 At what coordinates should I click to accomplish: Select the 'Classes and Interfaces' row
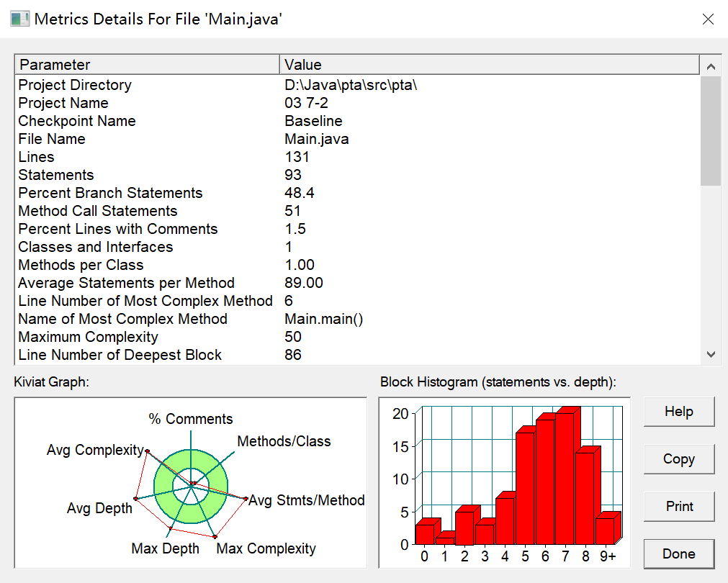(357, 247)
